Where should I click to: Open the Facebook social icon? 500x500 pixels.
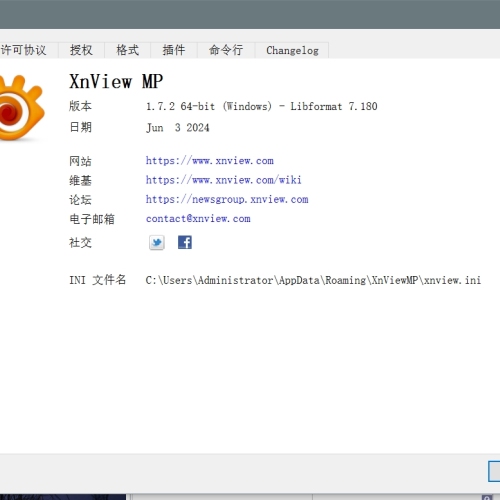pos(185,242)
